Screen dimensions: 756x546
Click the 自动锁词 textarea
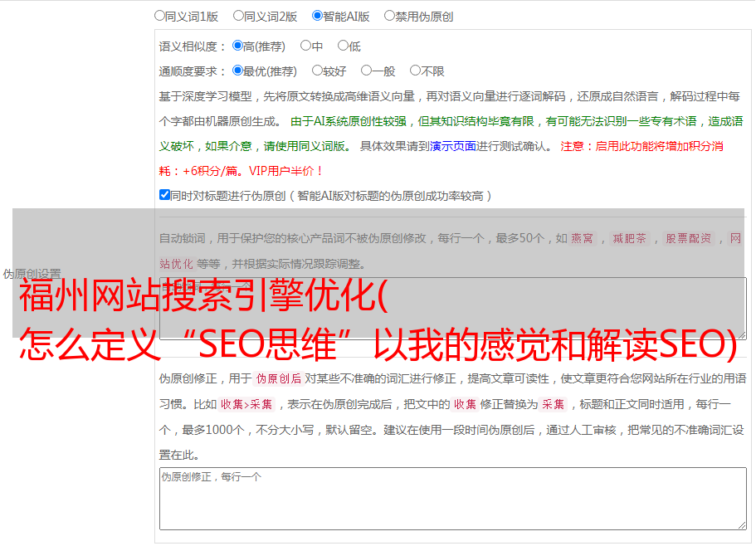[x=453, y=309]
